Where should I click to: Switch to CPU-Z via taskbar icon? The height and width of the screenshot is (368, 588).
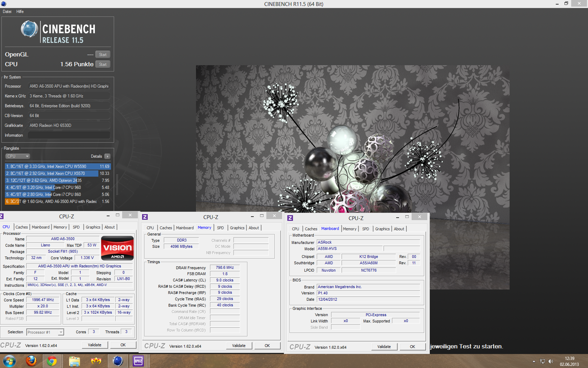[138, 361]
